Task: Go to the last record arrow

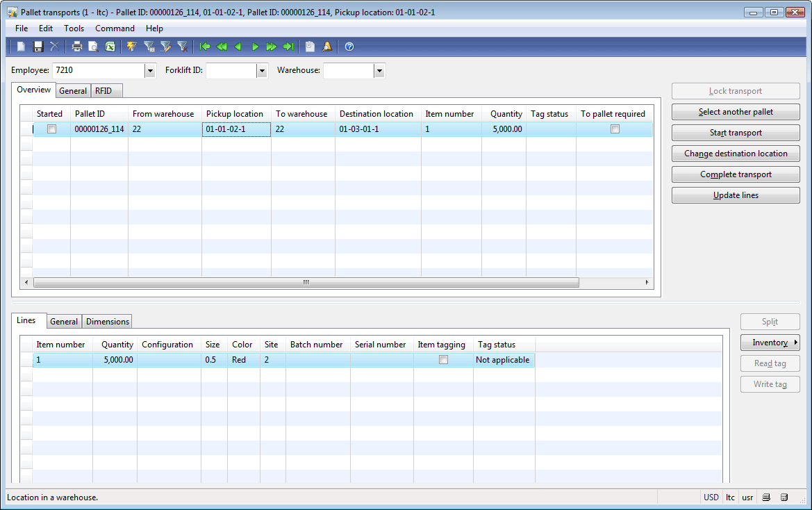Action: [288, 47]
